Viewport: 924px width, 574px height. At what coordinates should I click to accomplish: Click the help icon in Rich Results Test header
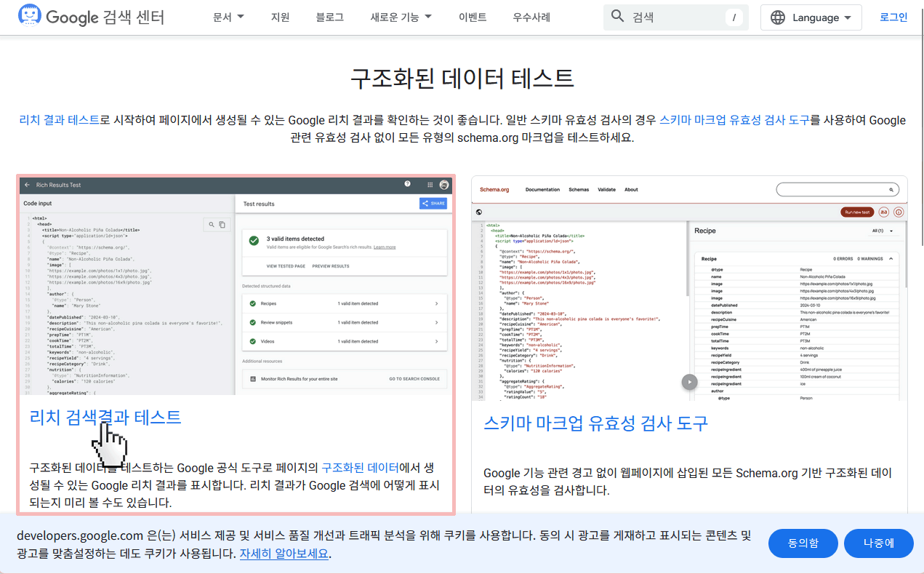click(x=408, y=184)
